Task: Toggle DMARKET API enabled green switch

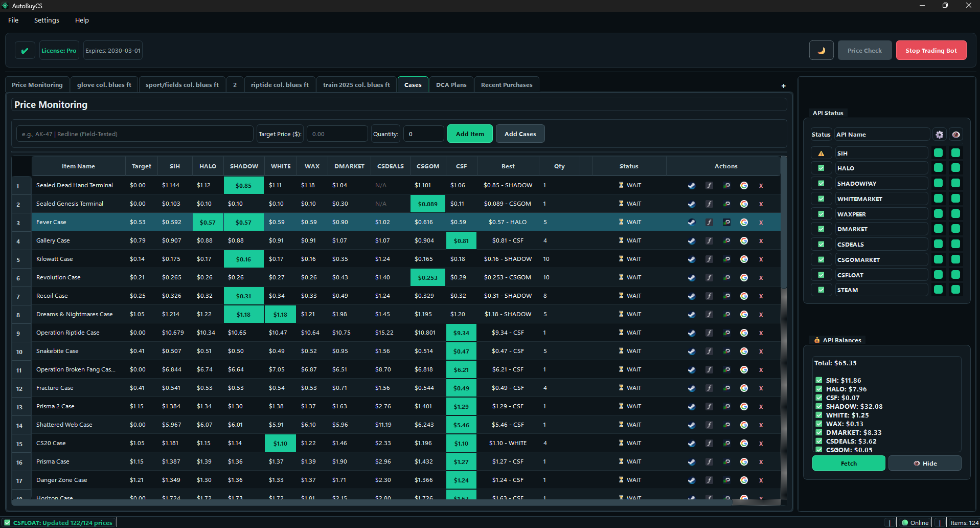Action: tap(938, 229)
